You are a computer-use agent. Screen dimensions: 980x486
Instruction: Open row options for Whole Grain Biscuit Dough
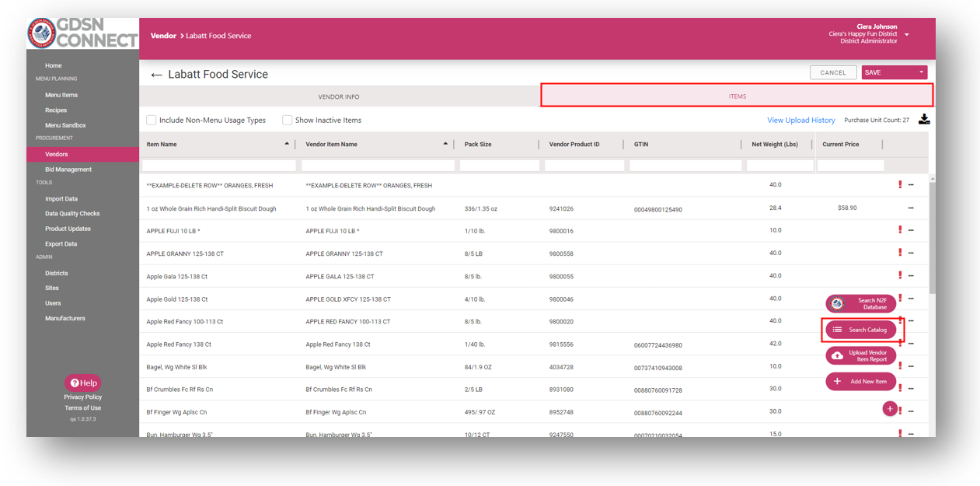[x=911, y=208]
